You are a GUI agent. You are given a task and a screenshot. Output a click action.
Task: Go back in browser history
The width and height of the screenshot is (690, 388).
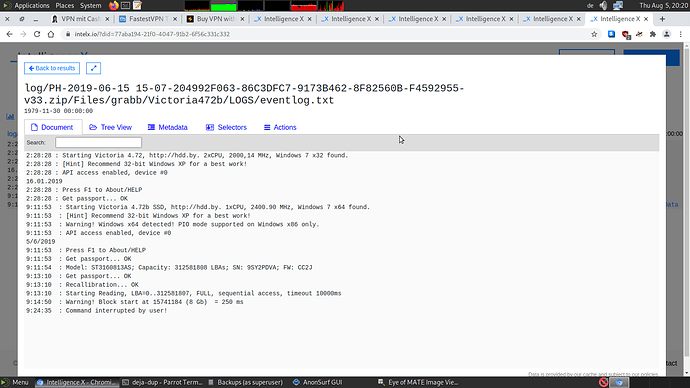coord(10,34)
